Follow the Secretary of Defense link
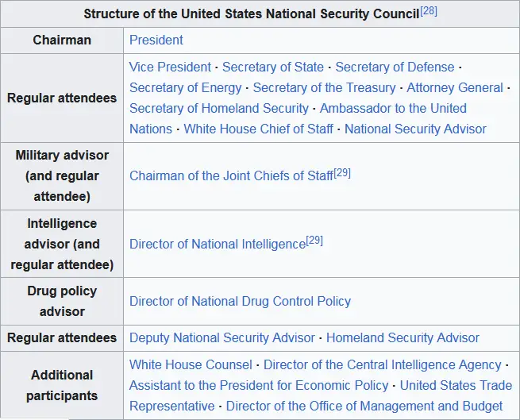Screen dimensions: 520x420 coord(395,67)
